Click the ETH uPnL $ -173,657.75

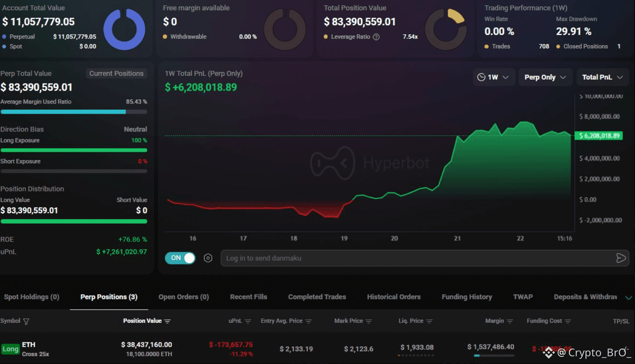click(x=231, y=345)
